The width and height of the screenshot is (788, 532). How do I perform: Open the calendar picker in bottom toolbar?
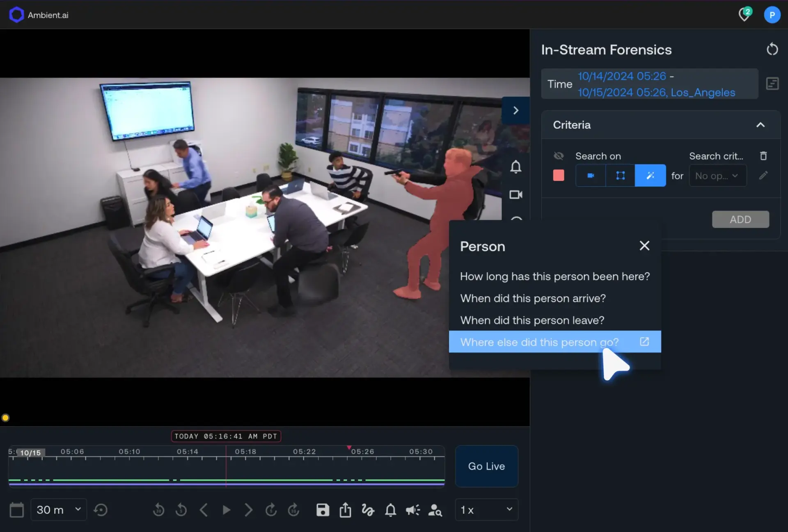pos(16,509)
